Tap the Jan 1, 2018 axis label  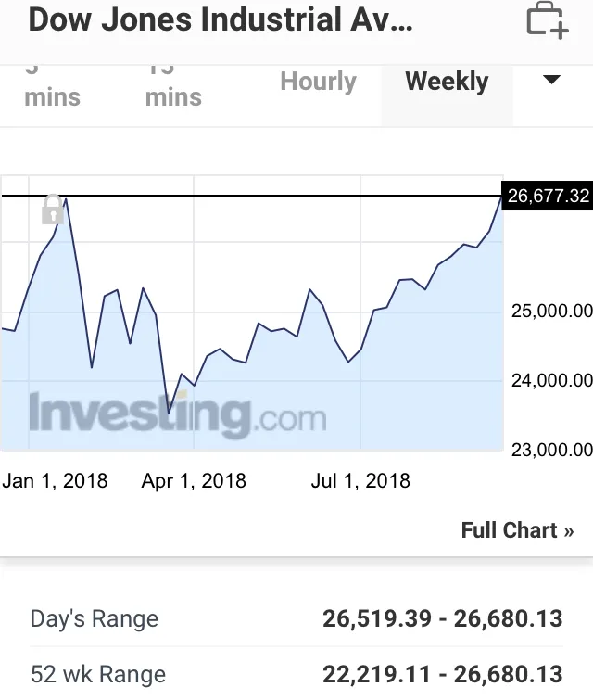[x=55, y=480]
